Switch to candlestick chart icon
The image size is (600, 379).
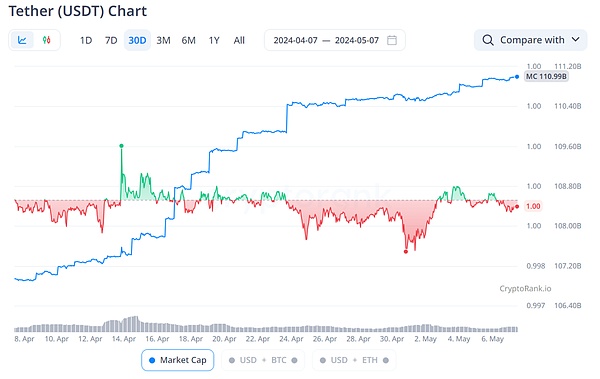point(47,40)
